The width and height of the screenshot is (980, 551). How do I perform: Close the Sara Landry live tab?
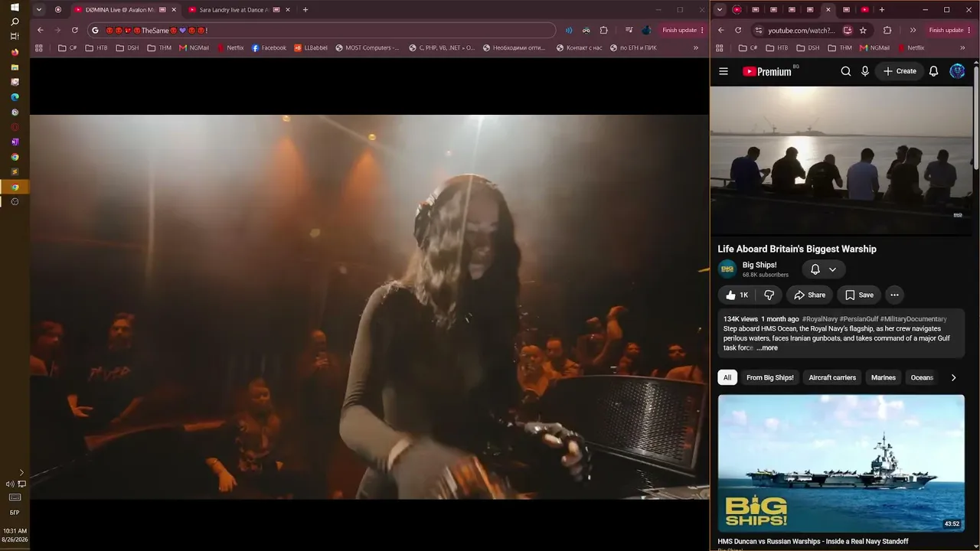[287, 10]
